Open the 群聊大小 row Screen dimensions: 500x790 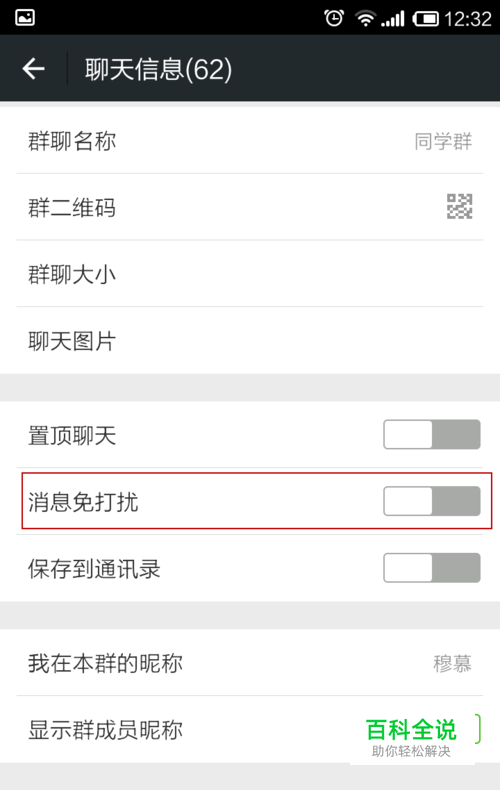click(250, 274)
